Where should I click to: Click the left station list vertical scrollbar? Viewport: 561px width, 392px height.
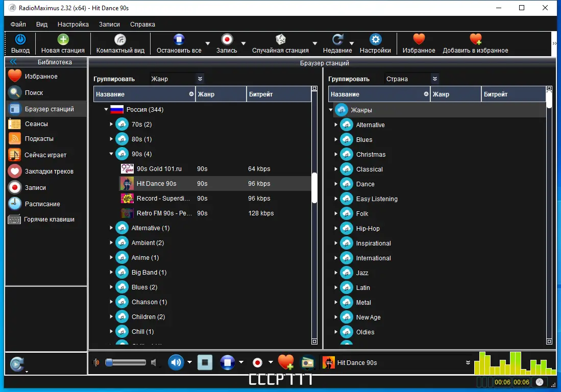(x=314, y=188)
